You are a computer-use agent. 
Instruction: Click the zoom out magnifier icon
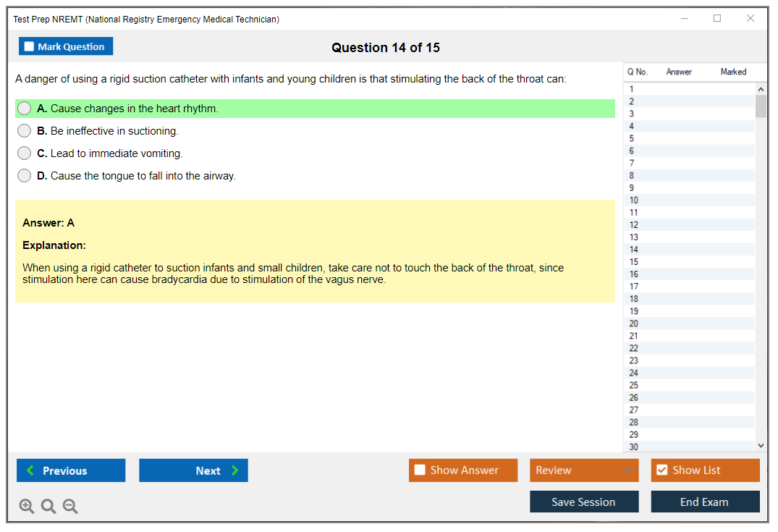coord(70,507)
